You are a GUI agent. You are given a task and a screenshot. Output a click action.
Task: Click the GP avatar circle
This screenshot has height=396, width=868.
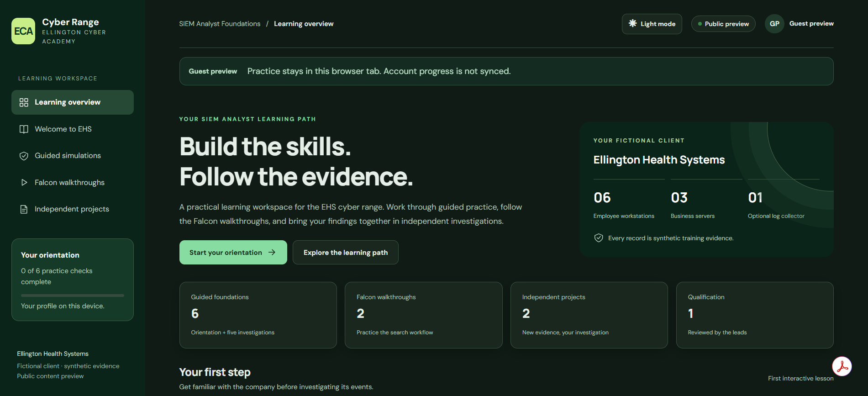(x=774, y=24)
